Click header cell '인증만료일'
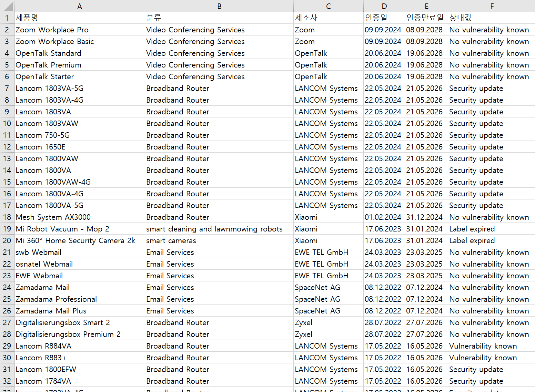 (426, 18)
